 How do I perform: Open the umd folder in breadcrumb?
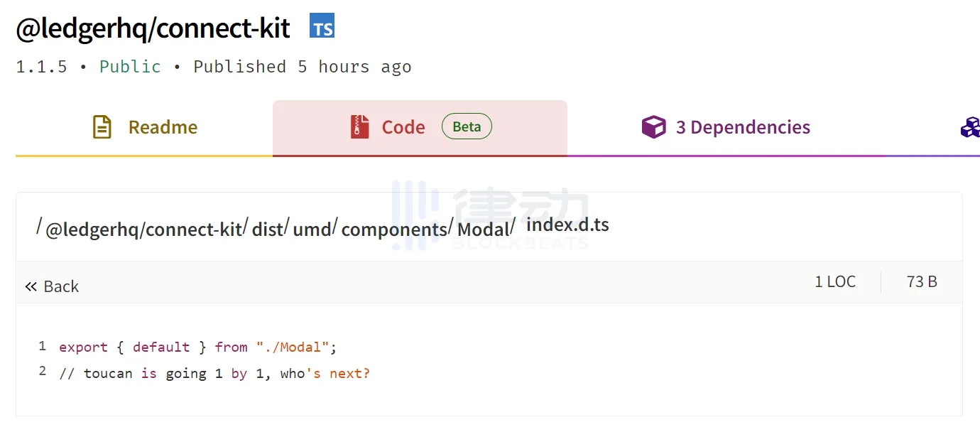[312, 229]
